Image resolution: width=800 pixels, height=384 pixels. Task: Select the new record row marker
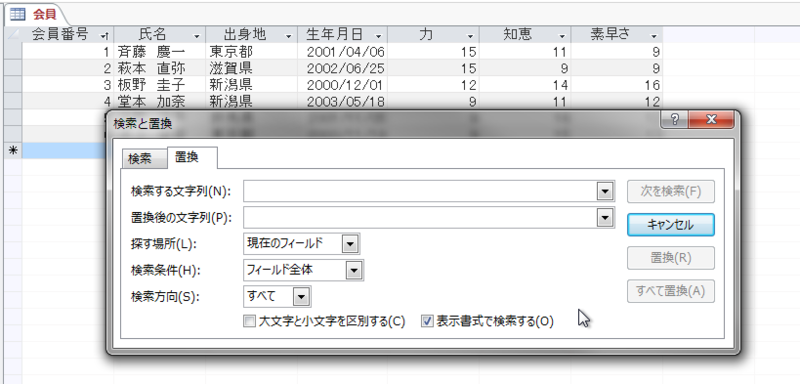[x=13, y=151]
